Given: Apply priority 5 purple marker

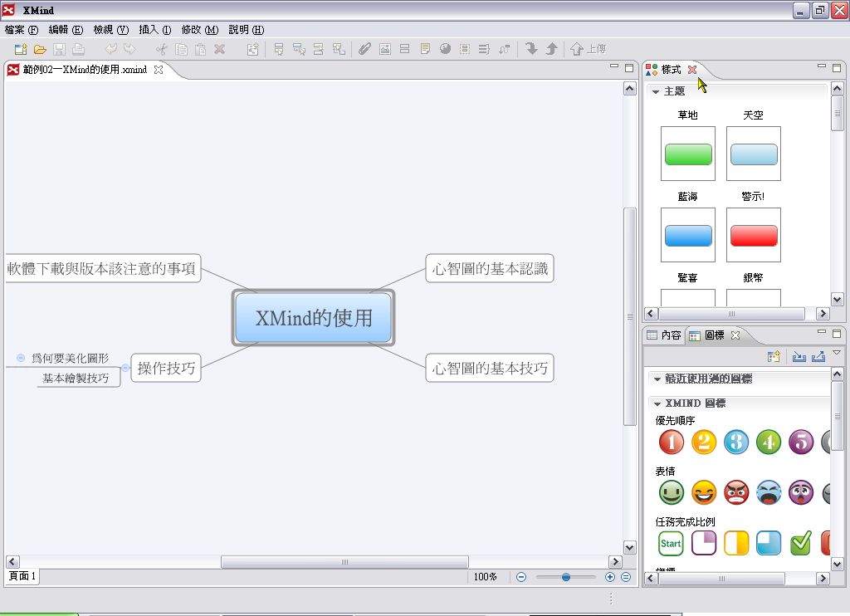Looking at the screenshot, I should pyautogui.click(x=801, y=442).
